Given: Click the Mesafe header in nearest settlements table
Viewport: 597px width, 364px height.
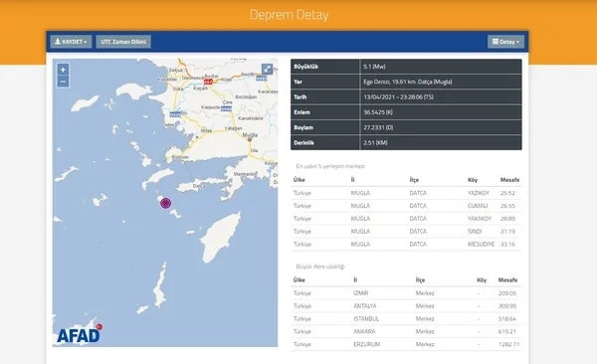Looking at the screenshot, I should 509,180.
